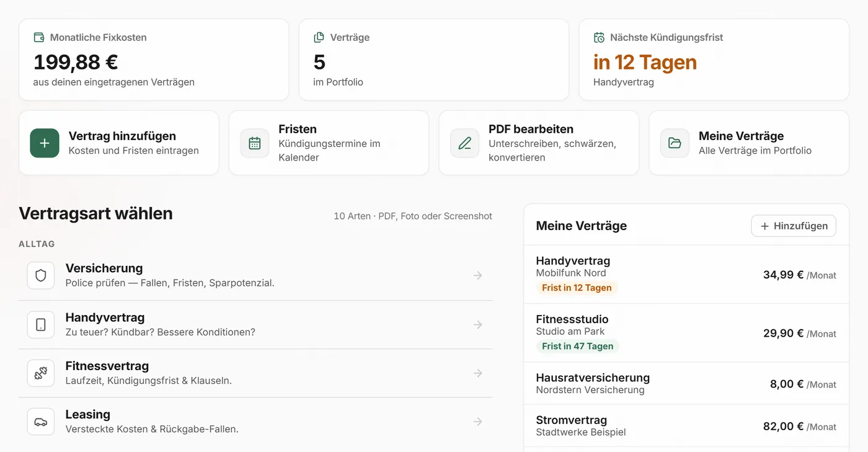Open the Vertrag hinzufügen card
868x452 pixels.
pos(119,143)
